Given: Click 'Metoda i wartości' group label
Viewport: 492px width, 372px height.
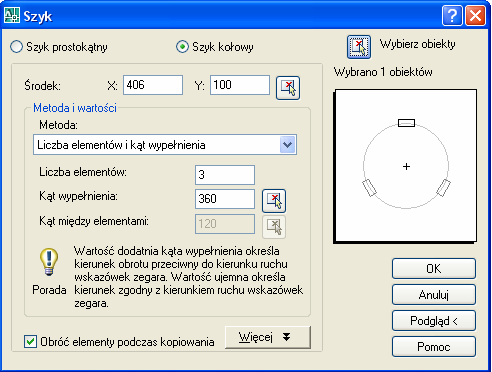Looking at the screenshot, I should (x=75, y=108).
